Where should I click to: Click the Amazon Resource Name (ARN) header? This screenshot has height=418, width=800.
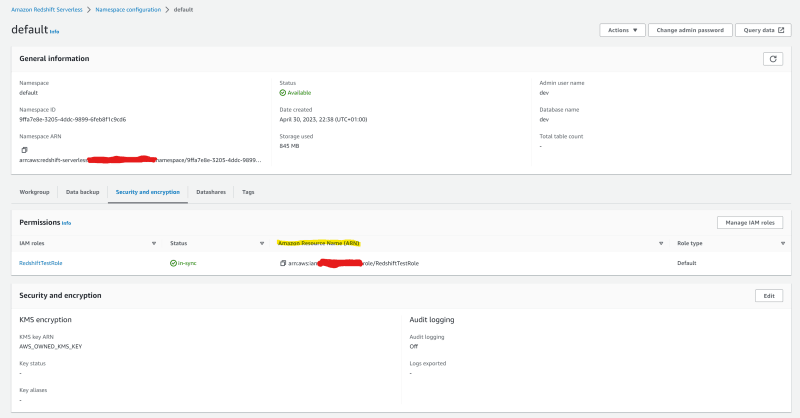coord(319,243)
